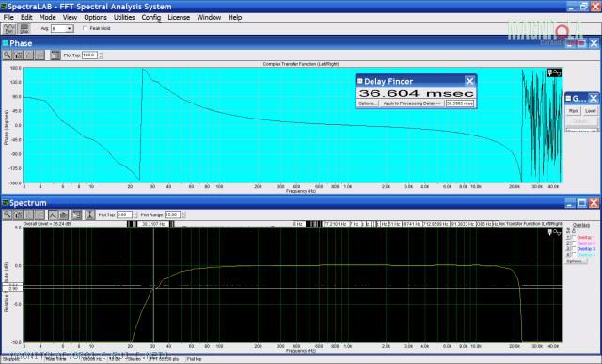Click the filled-plot style icon in Spectrum toolbar
This screenshot has width=602, height=364.
click(x=63, y=214)
